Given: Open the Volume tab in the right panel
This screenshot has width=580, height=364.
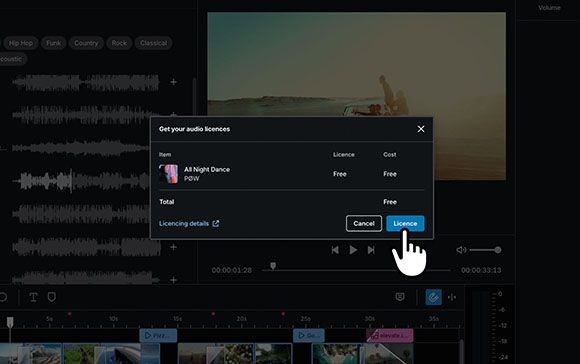Looking at the screenshot, I should (x=549, y=8).
